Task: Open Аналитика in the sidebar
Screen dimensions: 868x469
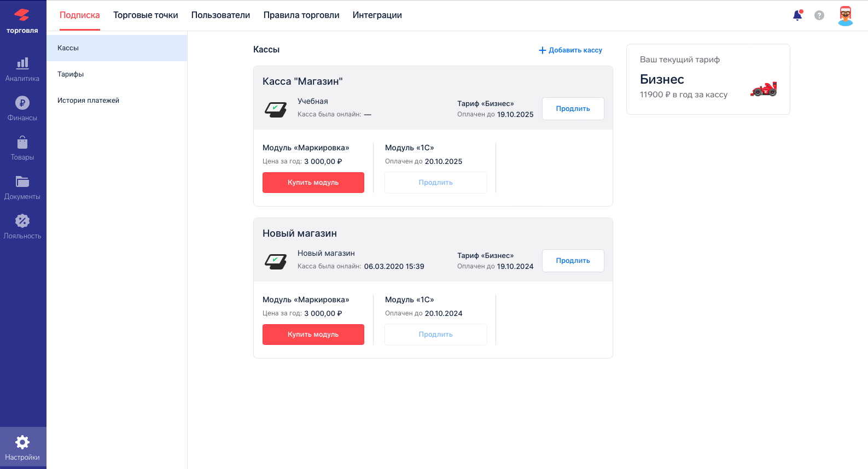Action: pos(22,70)
